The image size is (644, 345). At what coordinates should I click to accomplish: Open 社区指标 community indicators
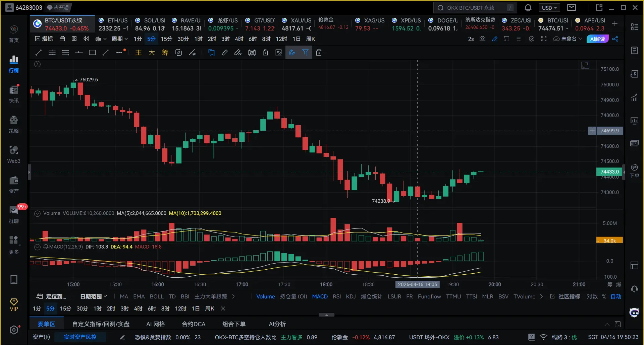[565, 296]
